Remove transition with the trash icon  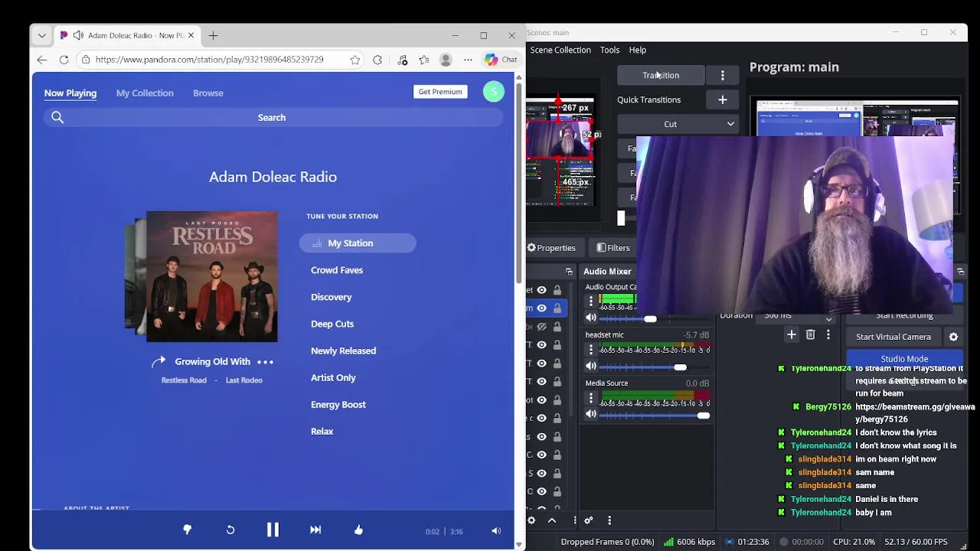(x=810, y=334)
